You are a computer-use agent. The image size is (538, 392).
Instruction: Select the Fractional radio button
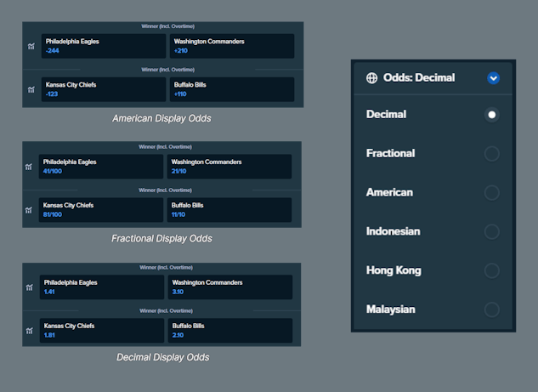[491, 154]
